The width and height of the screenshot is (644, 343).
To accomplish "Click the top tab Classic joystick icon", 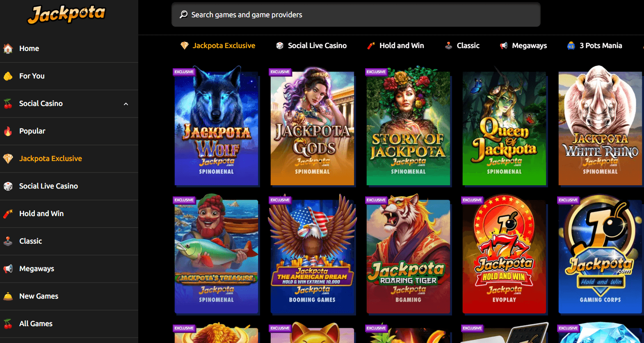I will [x=449, y=46].
